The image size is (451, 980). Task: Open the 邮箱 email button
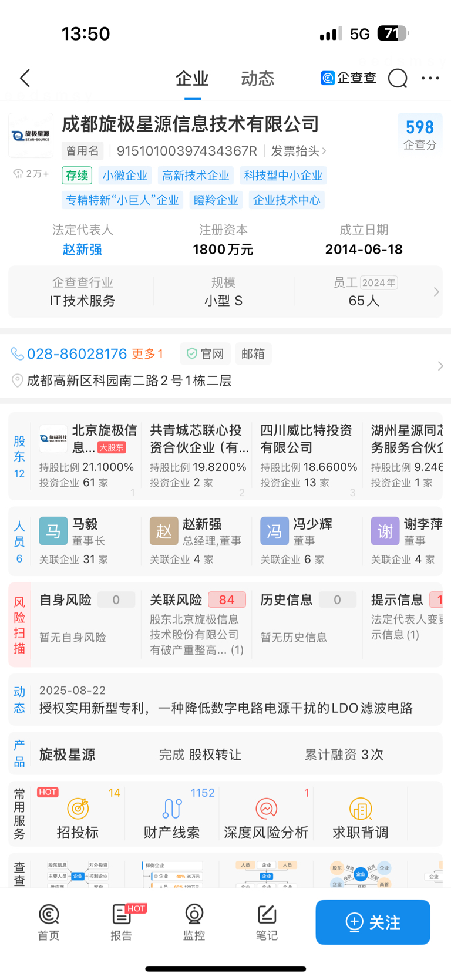tap(253, 354)
